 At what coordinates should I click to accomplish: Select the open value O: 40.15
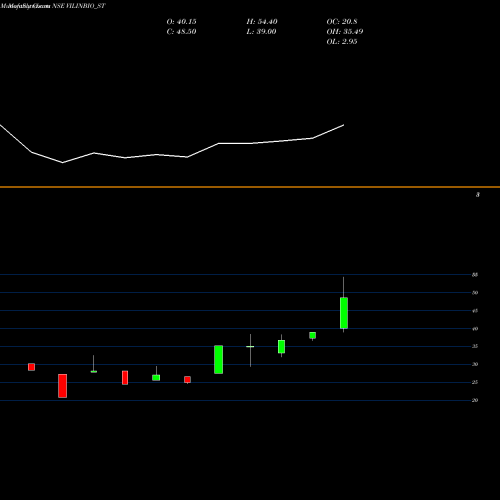pos(181,22)
